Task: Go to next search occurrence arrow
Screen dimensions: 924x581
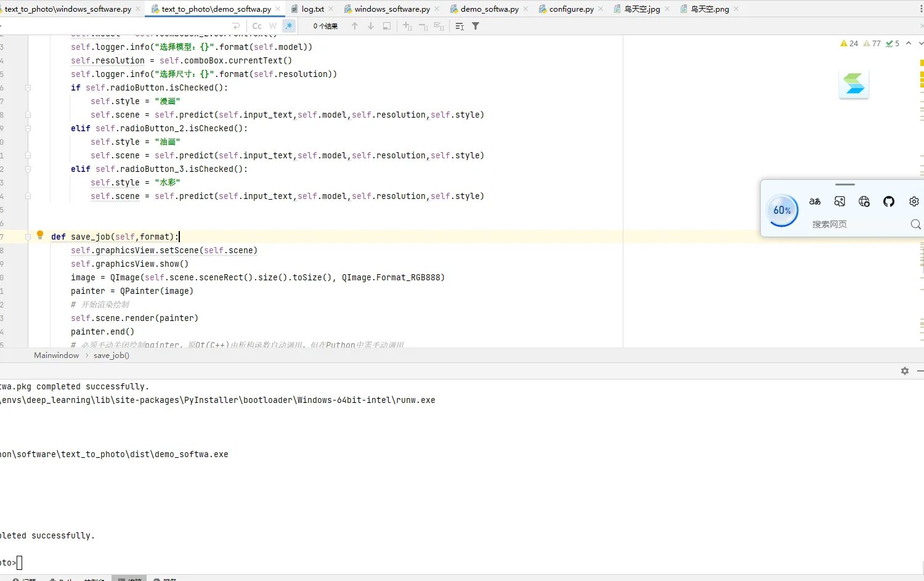Action: point(371,26)
